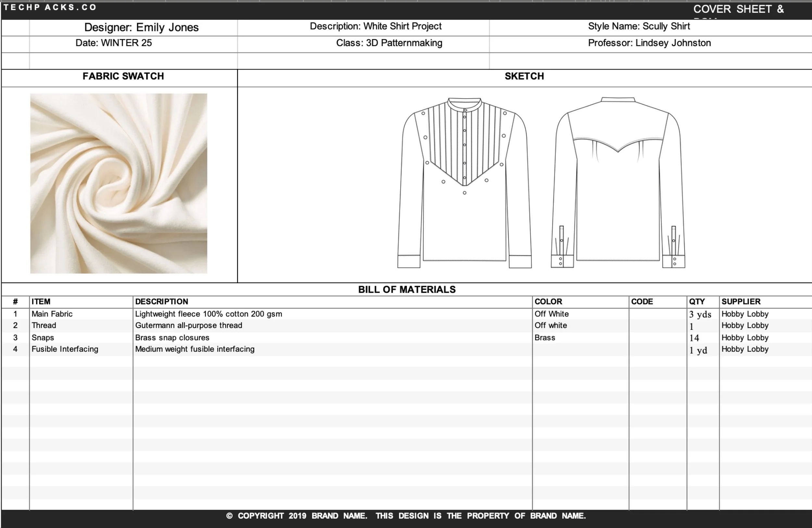Image resolution: width=812 pixels, height=528 pixels.
Task: Click the Off White color cell
Action: 551,314
